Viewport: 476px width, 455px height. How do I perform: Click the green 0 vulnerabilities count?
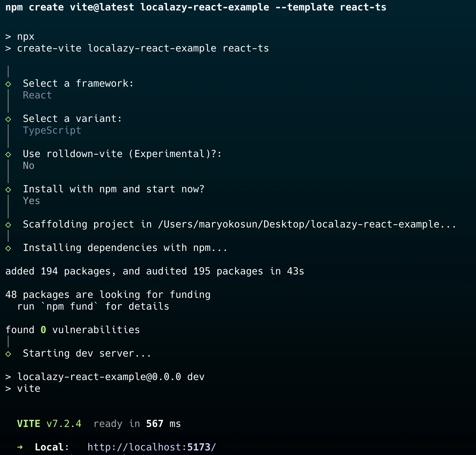[43, 330]
